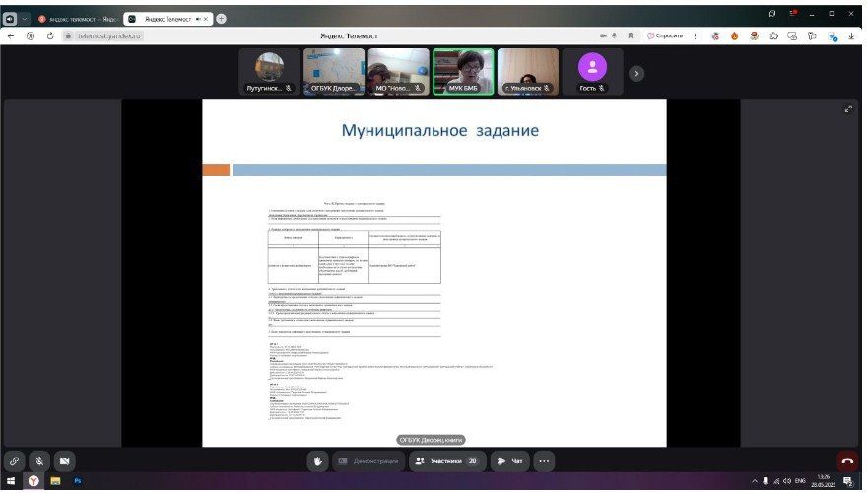868x493 pixels.
Task: Open the browser extensions puzzle icon
Action: click(773, 36)
